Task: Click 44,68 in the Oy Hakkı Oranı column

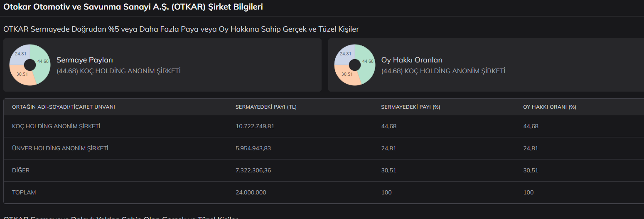Action: tap(531, 126)
